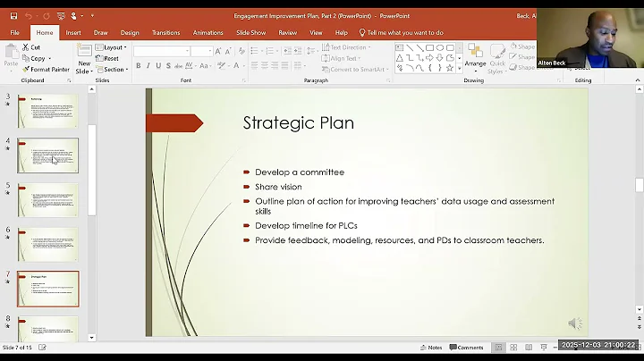Image resolution: width=644 pixels, height=361 pixels.
Task: Open Convert to SmartArt dropdown
Action: point(356,70)
